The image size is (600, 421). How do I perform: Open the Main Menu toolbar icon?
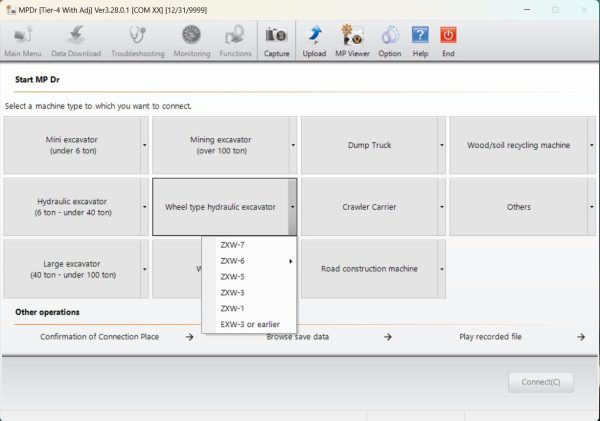[x=23, y=41]
